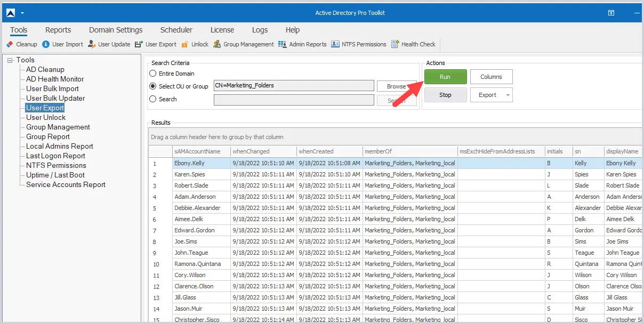This screenshot has height=324, width=644.
Task: Click the Cleanup eraser icon in toolbar
Action: tap(10, 44)
